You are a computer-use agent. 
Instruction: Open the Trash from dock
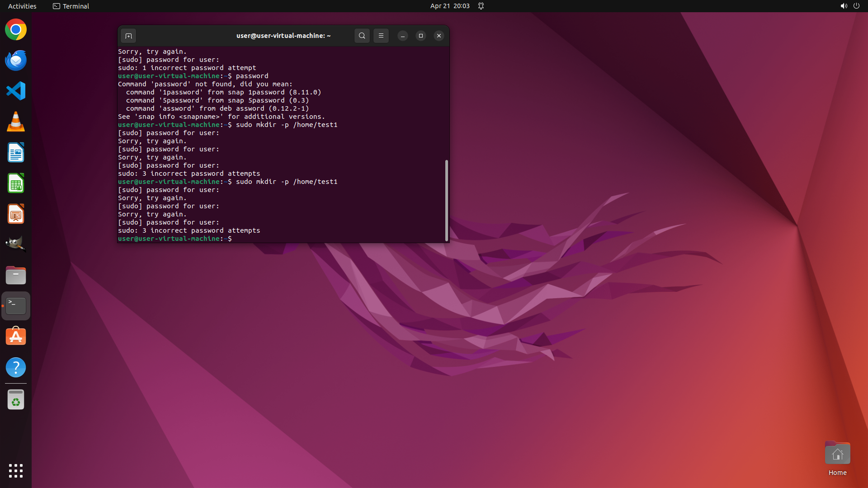click(16, 399)
